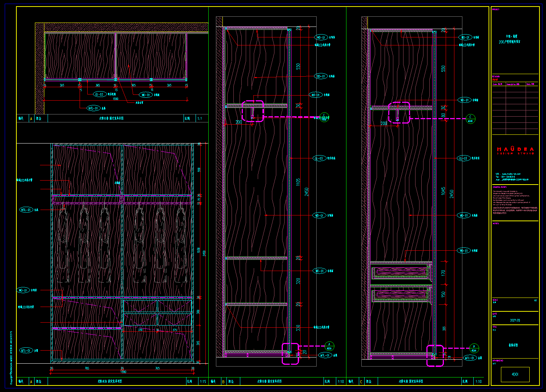
Task: Select the 550 dimension in section B
Action: click(x=298, y=67)
